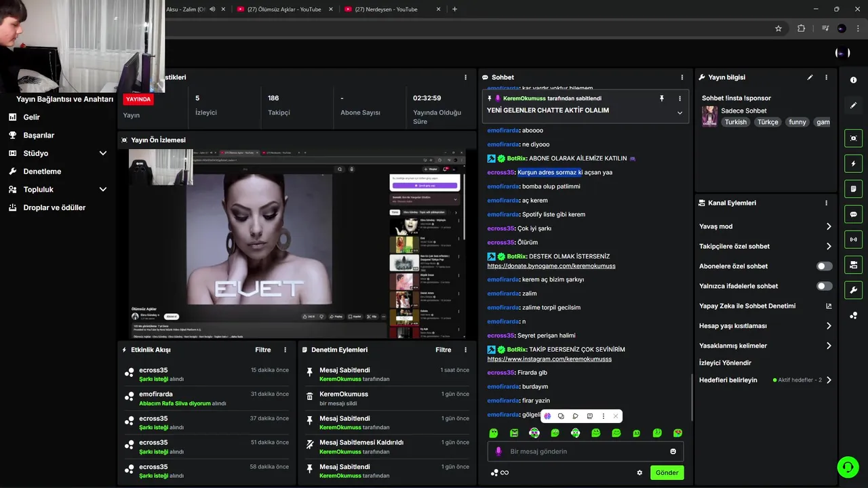Switch to Ölümsüz Aşklar YouTube tab

(285, 9)
